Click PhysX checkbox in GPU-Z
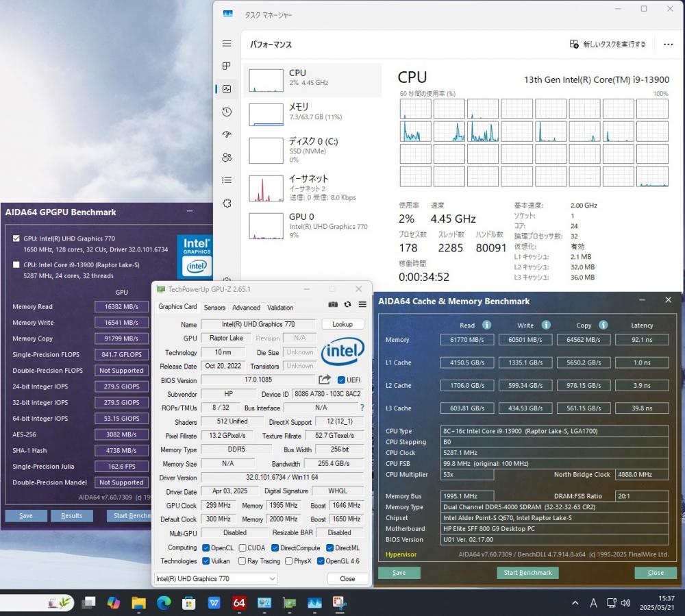The width and height of the screenshot is (685, 616). pos(288,561)
